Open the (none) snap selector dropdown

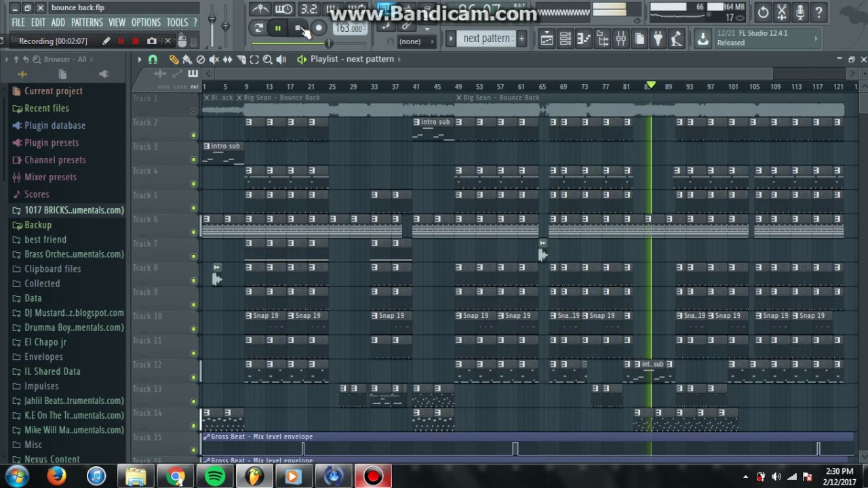point(416,42)
